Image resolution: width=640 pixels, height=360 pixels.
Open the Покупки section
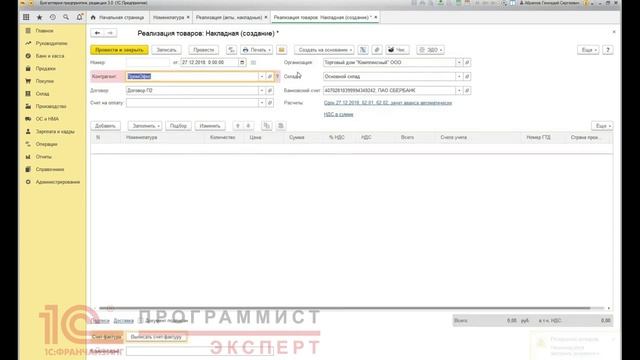(x=44, y=81)
